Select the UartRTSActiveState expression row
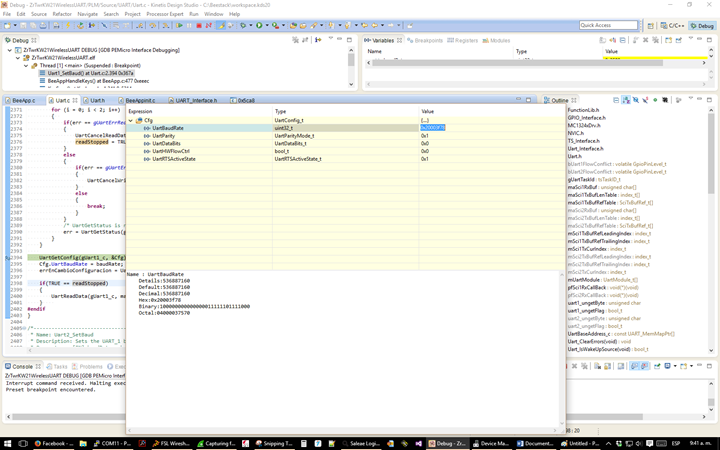Screen dimensions: 720x450 345,159
